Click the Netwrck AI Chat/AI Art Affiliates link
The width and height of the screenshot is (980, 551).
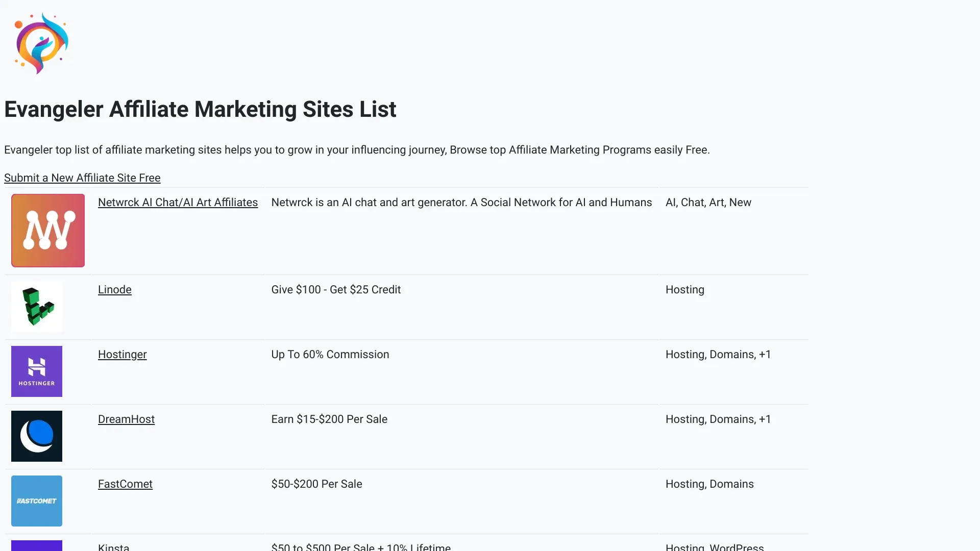(178, 203)
